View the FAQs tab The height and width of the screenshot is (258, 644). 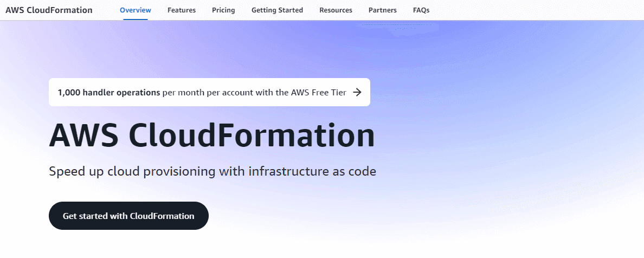pyautogui.click(x=421, y=10)
